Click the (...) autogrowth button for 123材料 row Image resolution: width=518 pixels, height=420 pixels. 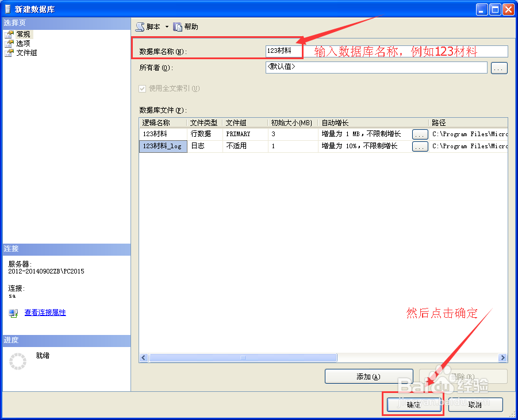pyautogui.click(x=420, y=133)
